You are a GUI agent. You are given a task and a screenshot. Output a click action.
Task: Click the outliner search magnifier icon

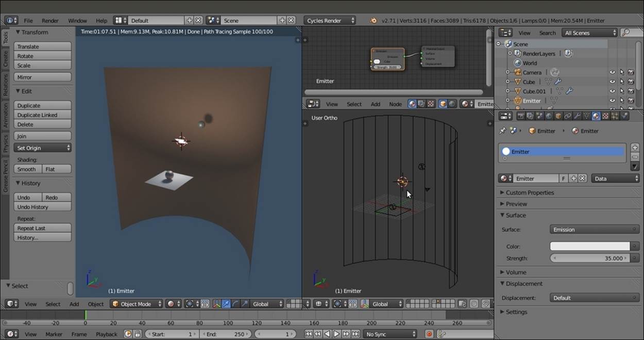626,33
